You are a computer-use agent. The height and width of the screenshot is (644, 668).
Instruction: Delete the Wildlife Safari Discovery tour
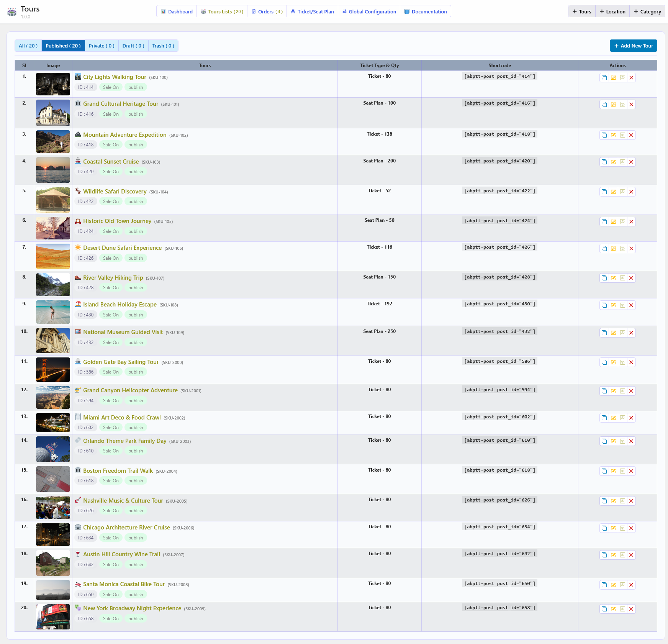pyautogui.click(x=631, y=192)
